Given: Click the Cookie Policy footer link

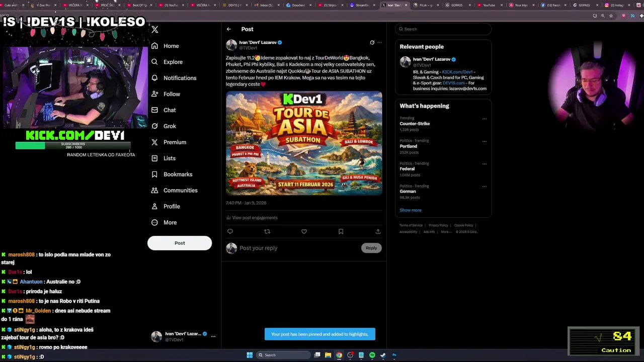Looking at the screenshot, I should tap(463, 225).
